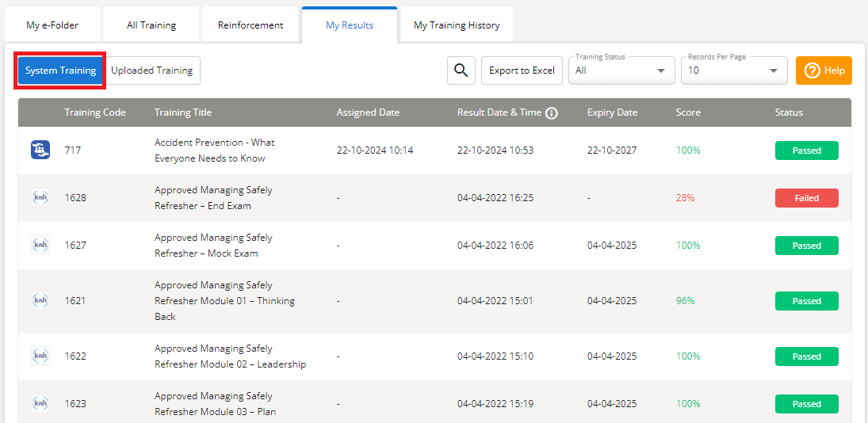Go to the Reinforcement tab
Image resolution: width=868 pixels, height=423 pixels.
point(250,25)
